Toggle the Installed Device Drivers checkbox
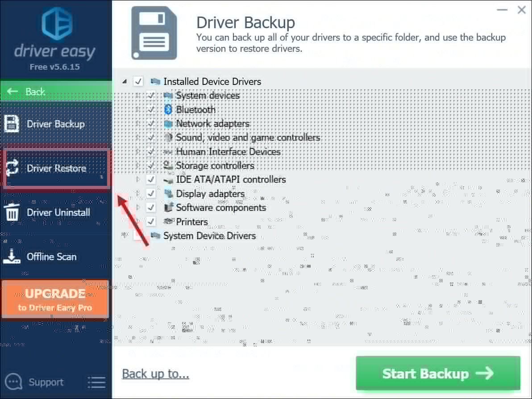This screenshot has height=399, width=532. point(138,81)
